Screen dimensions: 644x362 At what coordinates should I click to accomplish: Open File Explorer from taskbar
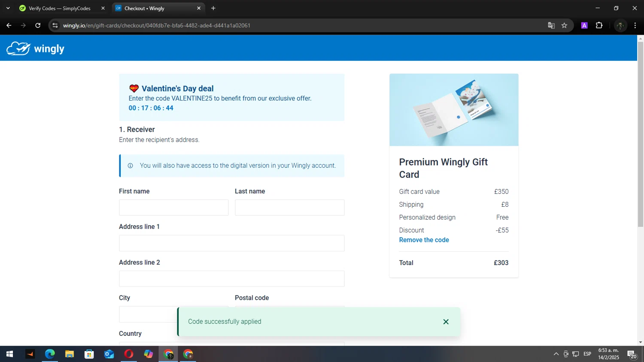click(x=69, y=354)
